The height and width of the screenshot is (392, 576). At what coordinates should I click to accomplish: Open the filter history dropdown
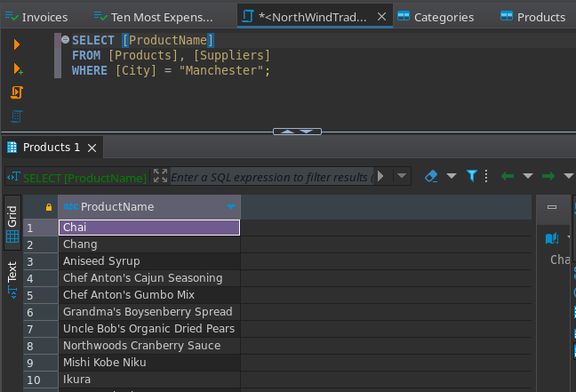coord(403,176)
